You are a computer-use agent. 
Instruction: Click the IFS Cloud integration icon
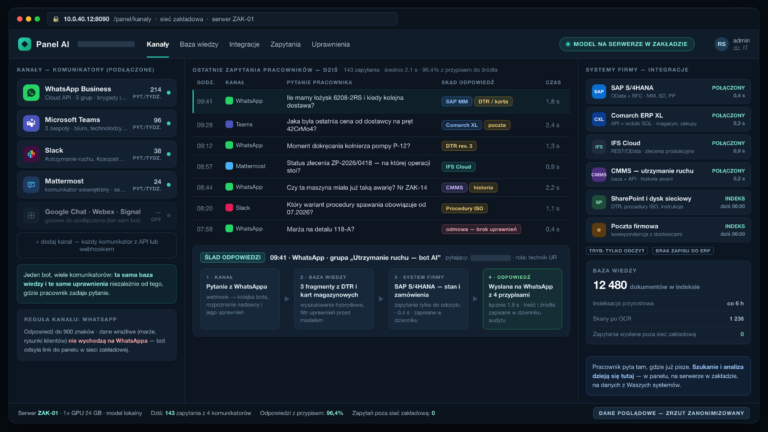coord(599,146)
